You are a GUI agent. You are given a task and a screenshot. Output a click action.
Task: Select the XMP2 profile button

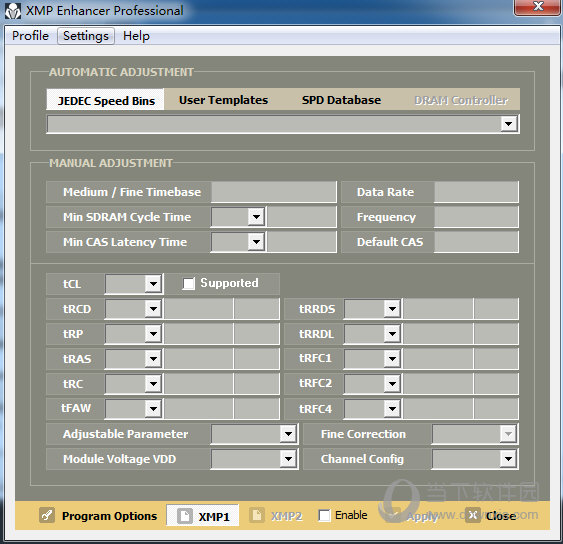(x=276, y=516)
